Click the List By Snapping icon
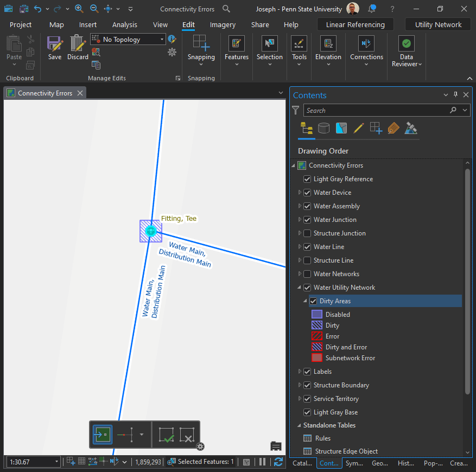 pos(376,128)
